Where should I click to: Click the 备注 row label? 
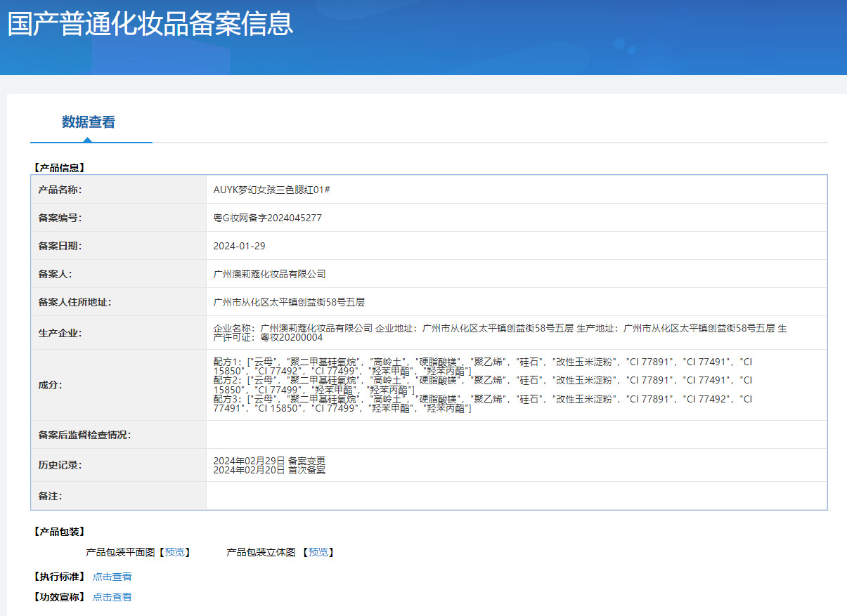point(50,496)
